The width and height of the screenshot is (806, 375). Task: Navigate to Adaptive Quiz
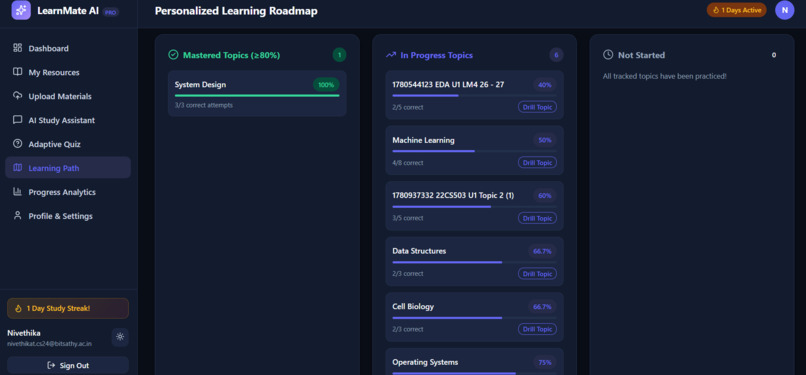coord(68,144)
